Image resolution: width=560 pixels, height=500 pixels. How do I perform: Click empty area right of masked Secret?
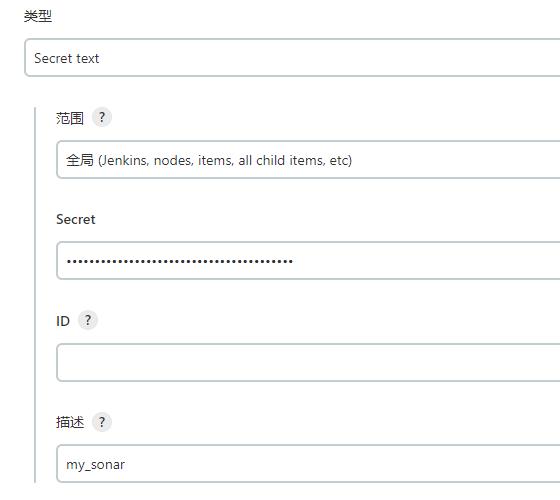click(x=425, y=261)
